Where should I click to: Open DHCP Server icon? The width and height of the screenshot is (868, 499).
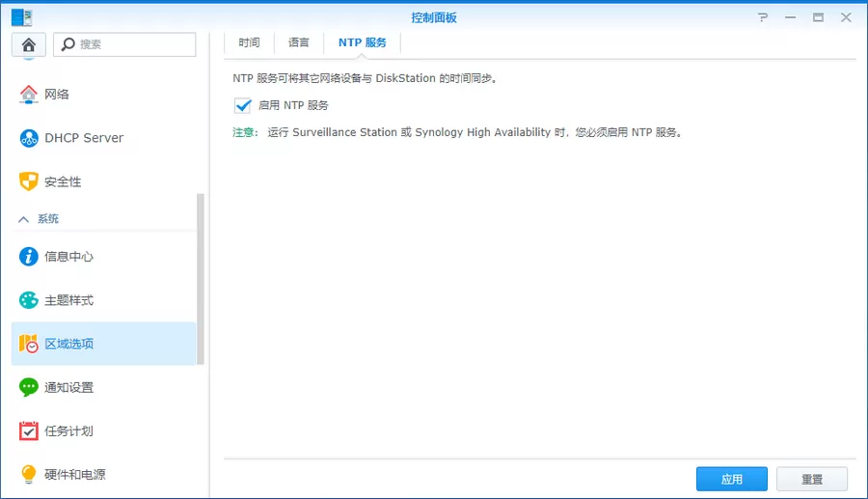tap(29, 138)
